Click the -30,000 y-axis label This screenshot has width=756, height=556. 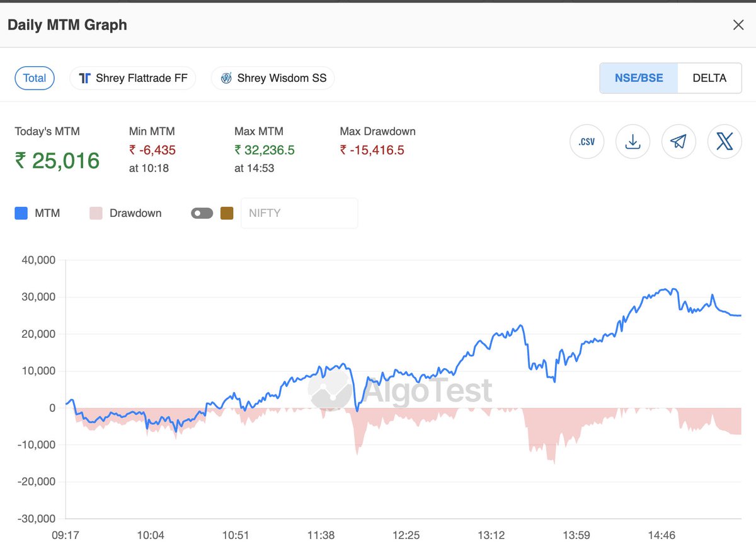tap(37, 519)
